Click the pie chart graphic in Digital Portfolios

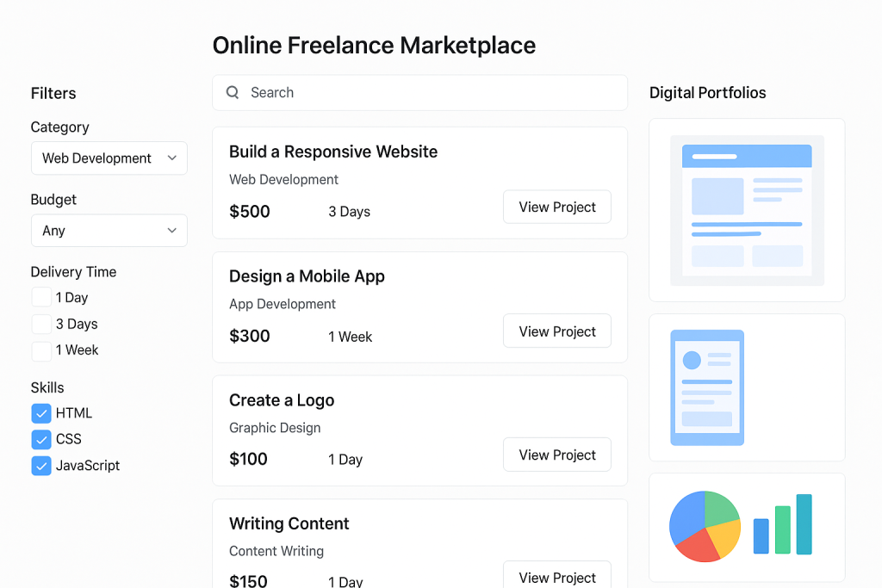[x=705, y=526]
